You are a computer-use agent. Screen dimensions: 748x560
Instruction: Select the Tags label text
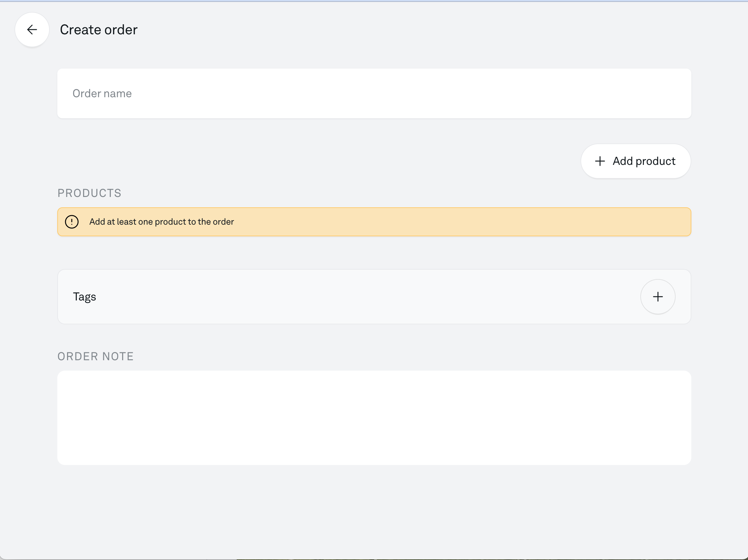point(85,297)
